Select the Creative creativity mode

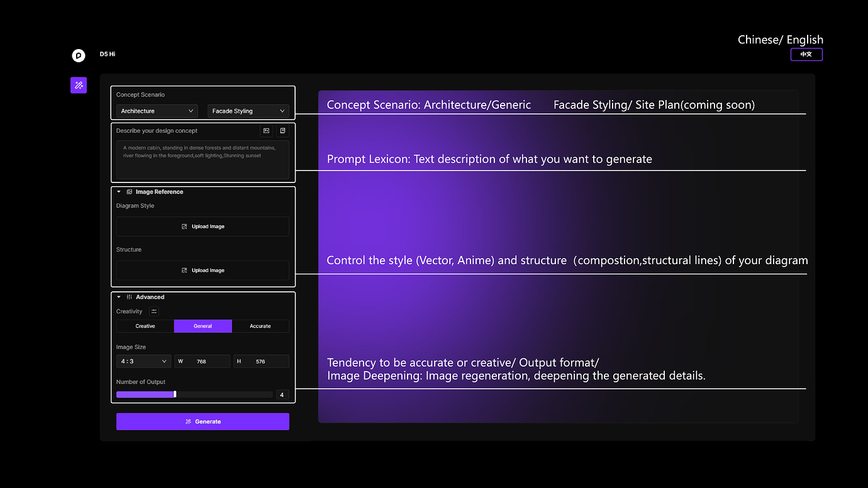click(144, 326)
